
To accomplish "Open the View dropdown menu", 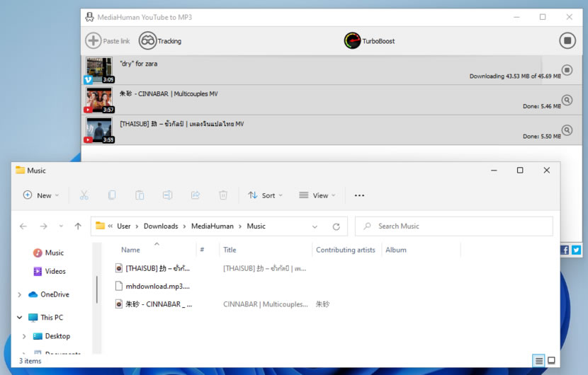I will (x=317, y=195).
